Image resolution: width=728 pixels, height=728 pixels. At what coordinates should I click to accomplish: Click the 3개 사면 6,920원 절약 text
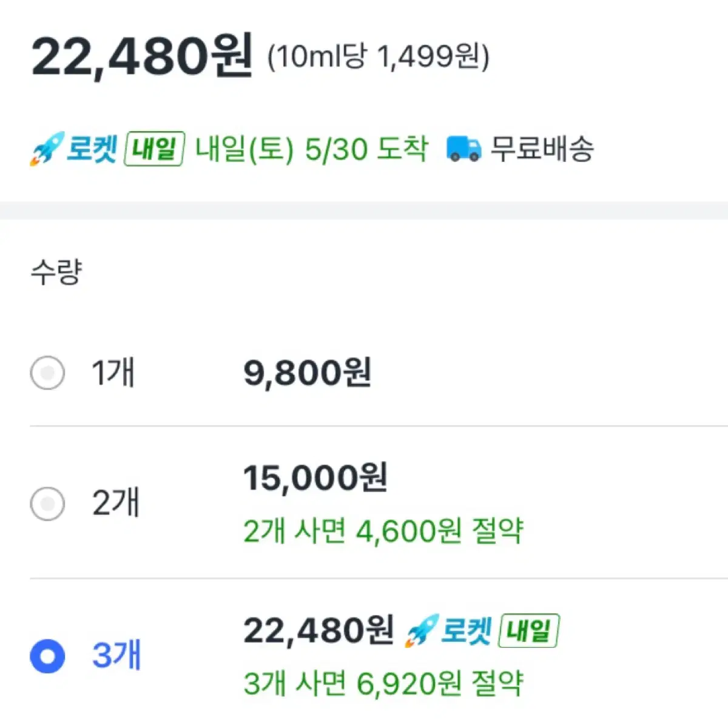[383, 684]
